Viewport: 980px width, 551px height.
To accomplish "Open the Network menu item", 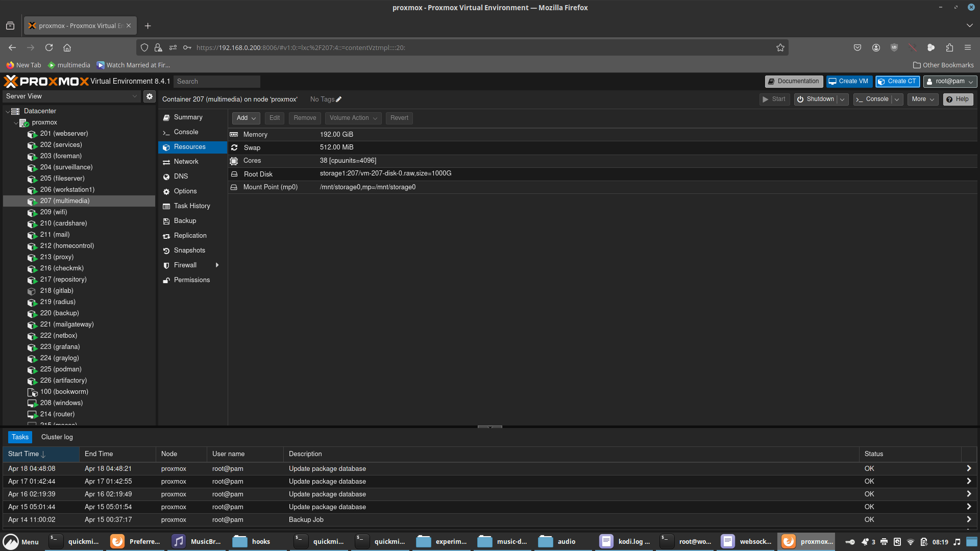I will click(186, 162).
